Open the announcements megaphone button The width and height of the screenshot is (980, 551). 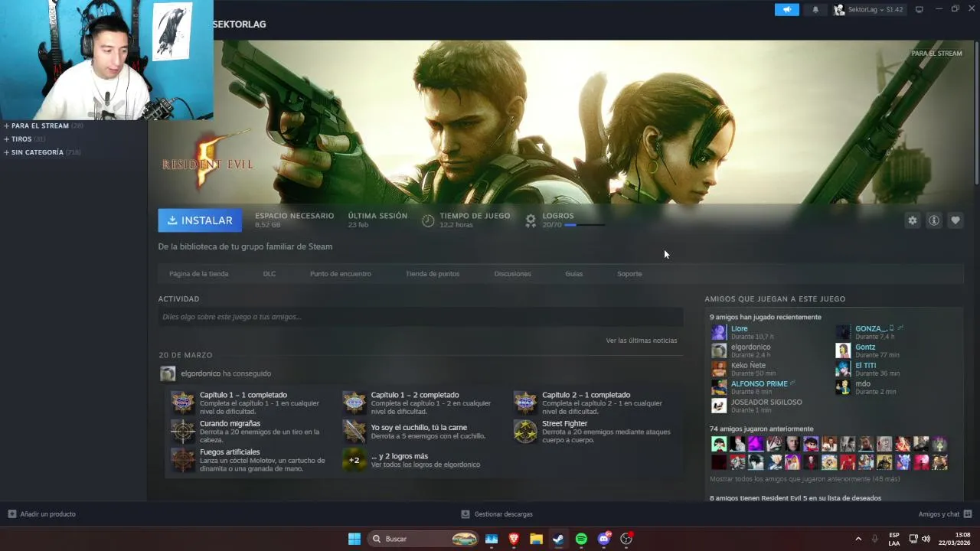(786, 10)
